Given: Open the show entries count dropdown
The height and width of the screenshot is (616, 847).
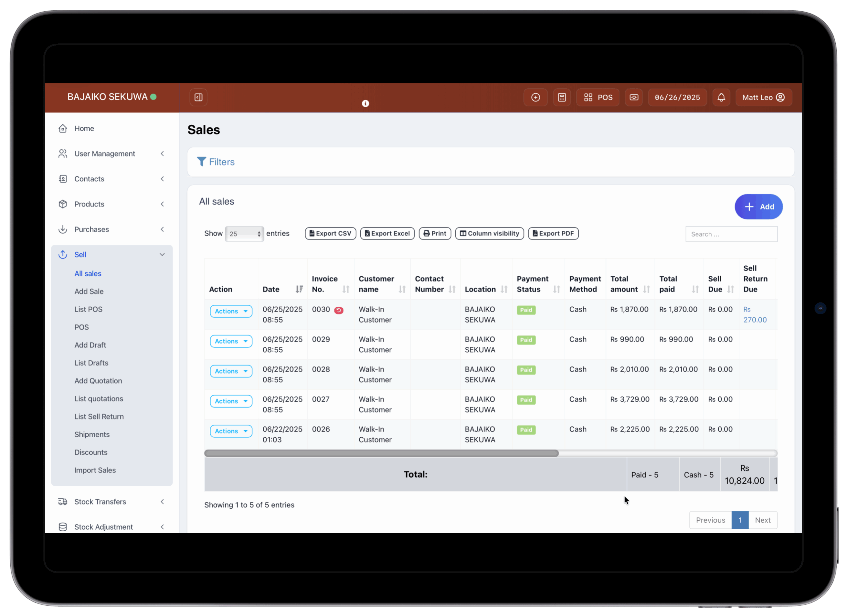Looking at the screenshot, I should (244, 234).
